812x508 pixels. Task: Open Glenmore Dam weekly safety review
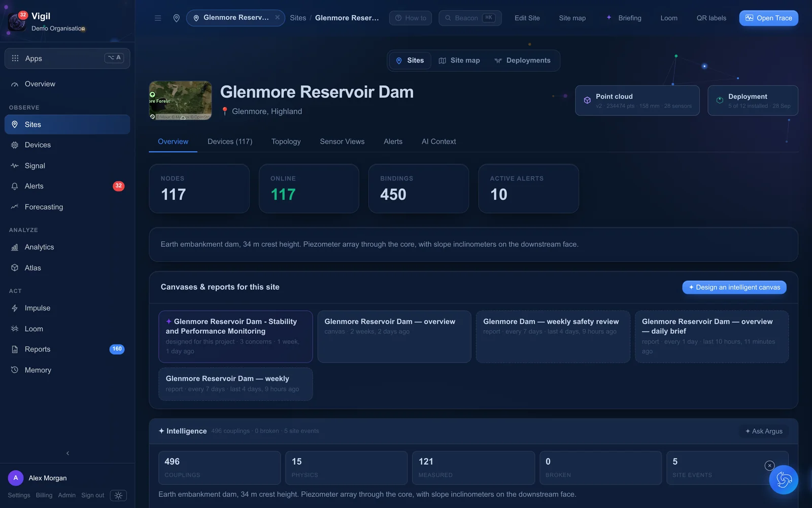click(553, 336)
